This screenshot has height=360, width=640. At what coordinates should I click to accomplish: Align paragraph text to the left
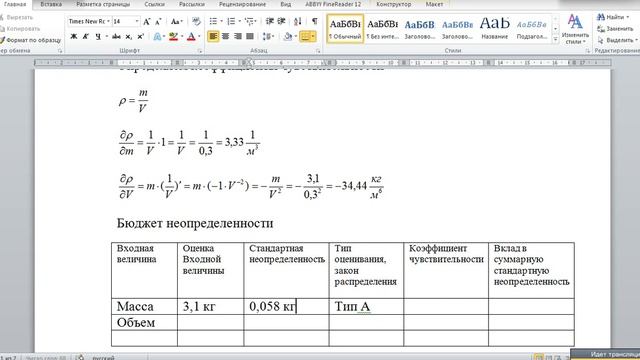(213, 37)
